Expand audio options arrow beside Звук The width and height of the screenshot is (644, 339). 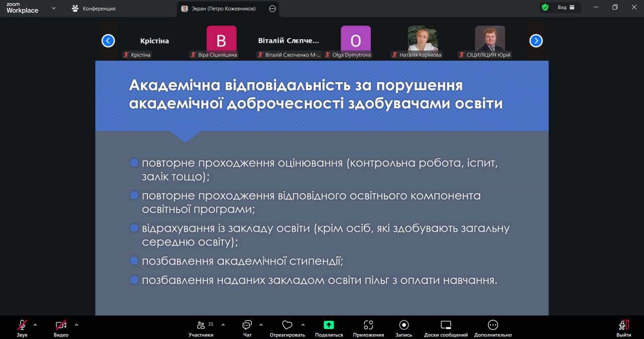pyautogui.click(x=35, y=324)
